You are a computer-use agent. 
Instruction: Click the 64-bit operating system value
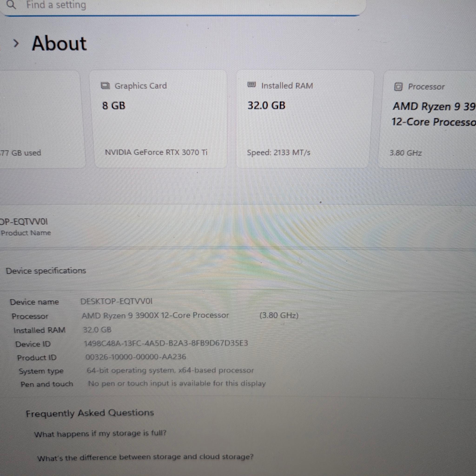point(170,370)
